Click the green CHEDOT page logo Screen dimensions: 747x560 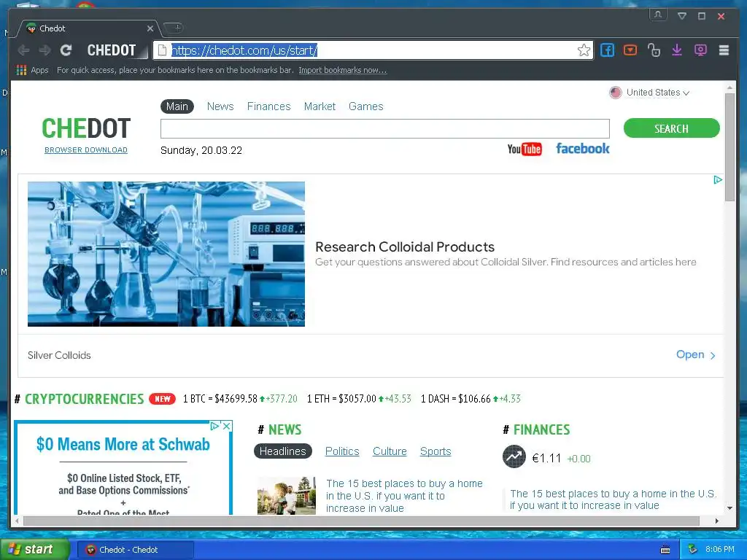coord(86,128)
